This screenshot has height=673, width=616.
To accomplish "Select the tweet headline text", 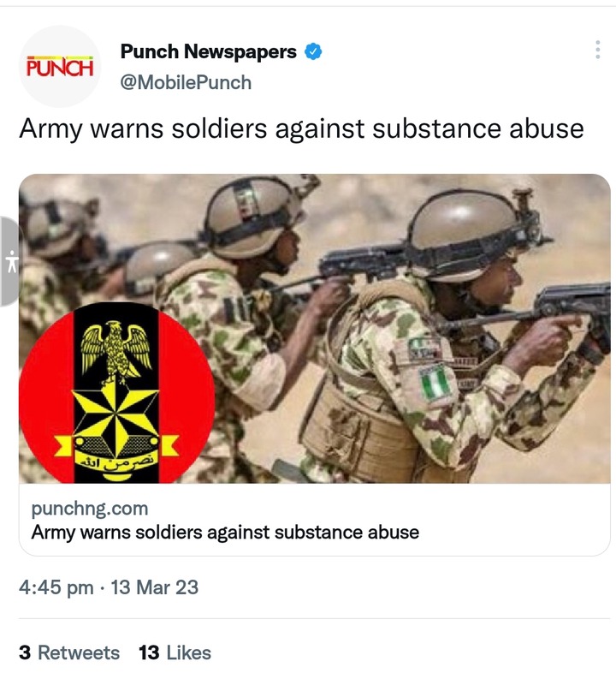I will click(301, 128).
